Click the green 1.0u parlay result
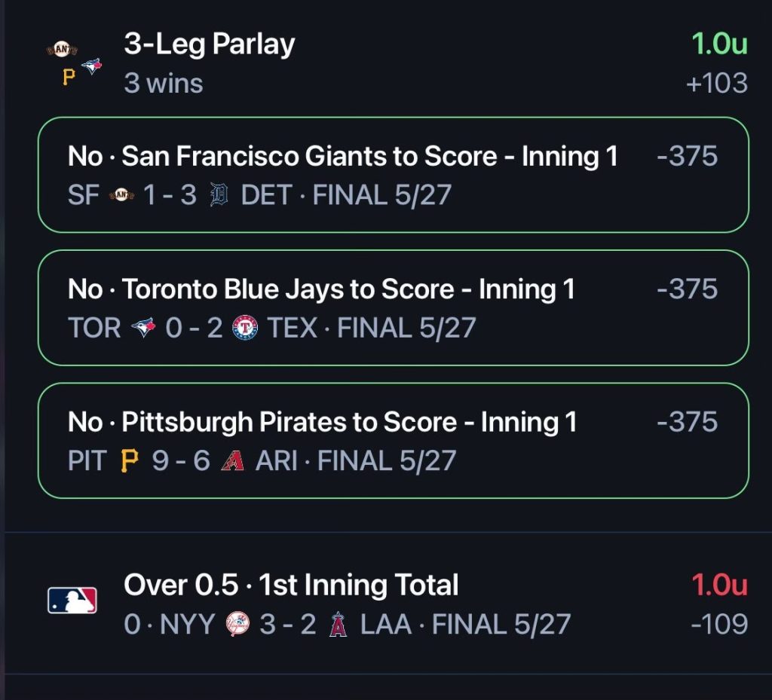The height and width of the screenshot is (700, 772). click(719, 44)
